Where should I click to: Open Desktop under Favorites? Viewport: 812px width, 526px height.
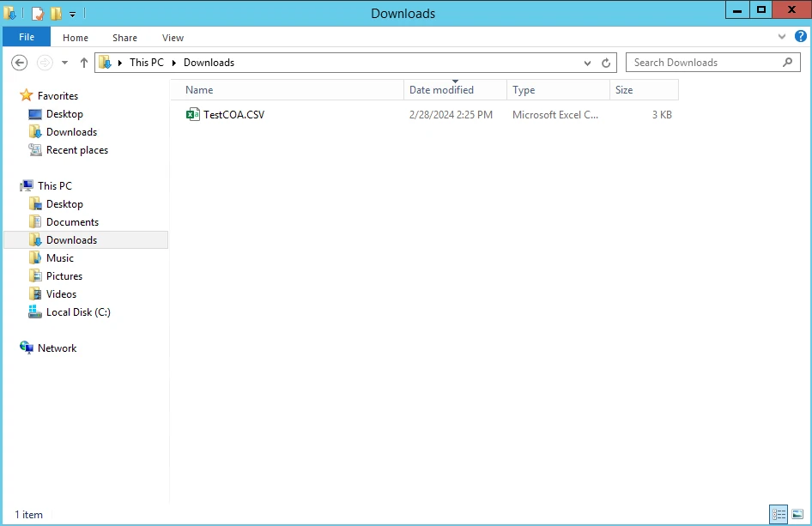click(64, 114)
